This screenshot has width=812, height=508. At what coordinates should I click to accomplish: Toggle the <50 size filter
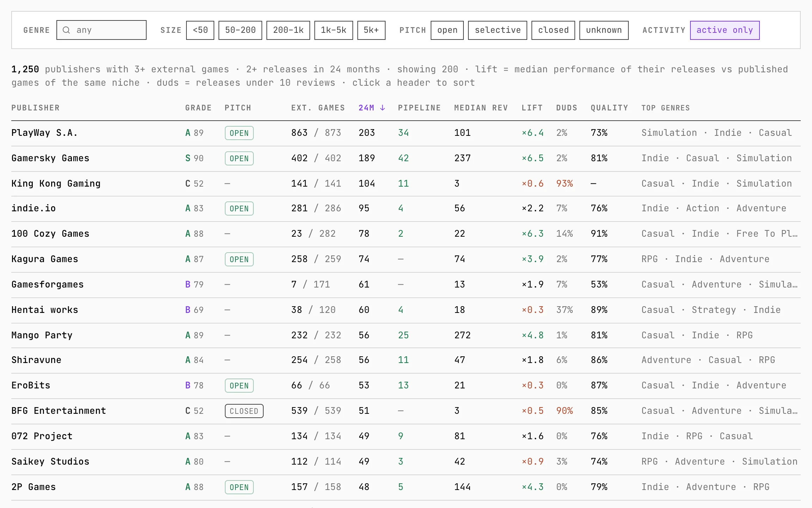click(x=200, y=30)
